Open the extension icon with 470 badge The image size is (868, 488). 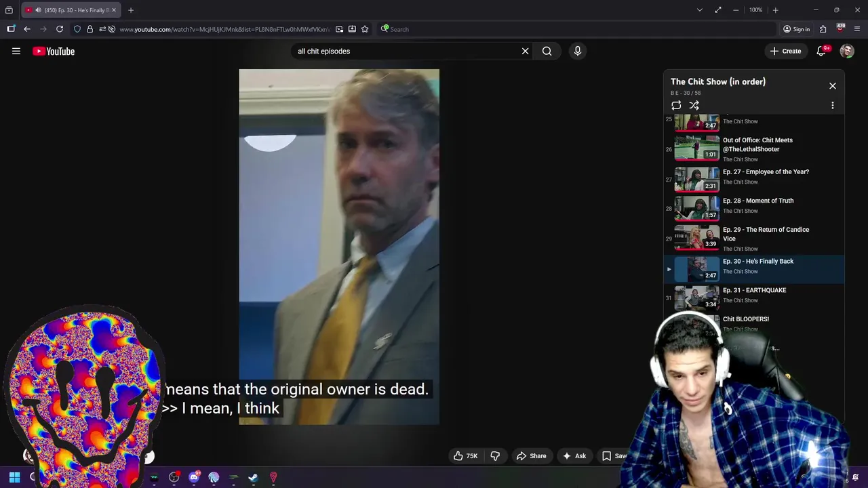tap(840, 28)
